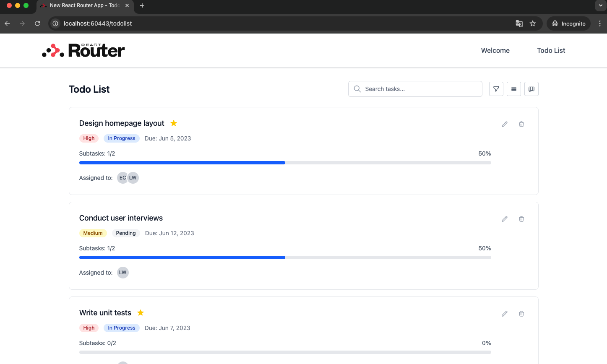
Task: Toggle star on Design homepage layout
Action: pos(174,123)
